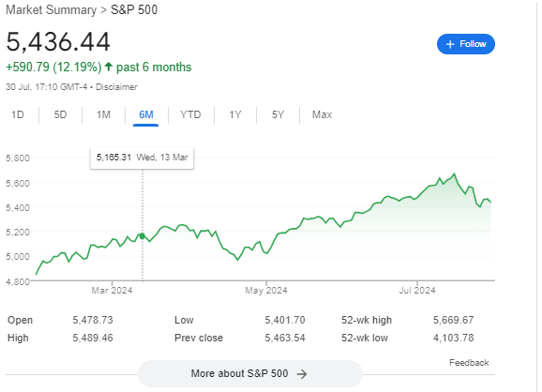Click the 52-wk high value 5,669.67

coord(453,320)
